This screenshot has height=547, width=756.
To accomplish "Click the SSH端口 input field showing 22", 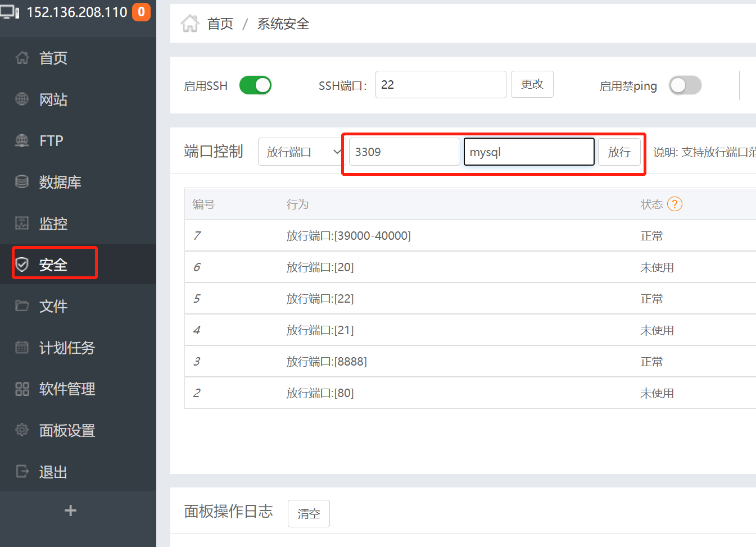I will (441, 84).
